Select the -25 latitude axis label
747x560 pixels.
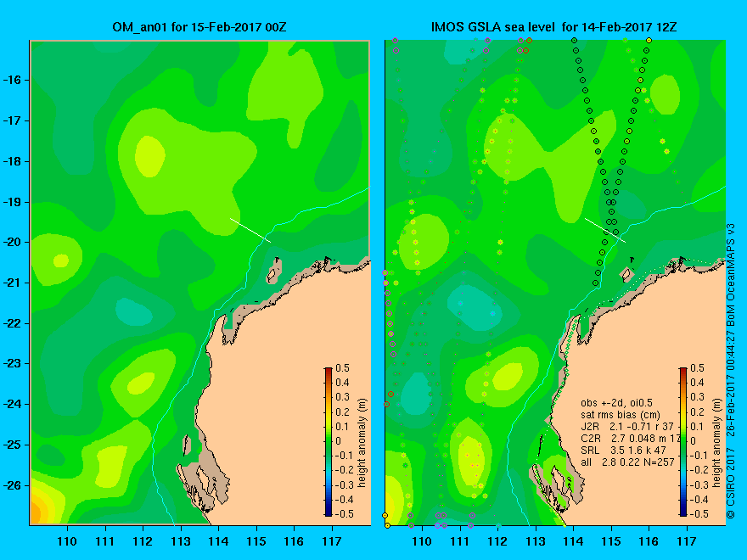(x=14, y=445)
